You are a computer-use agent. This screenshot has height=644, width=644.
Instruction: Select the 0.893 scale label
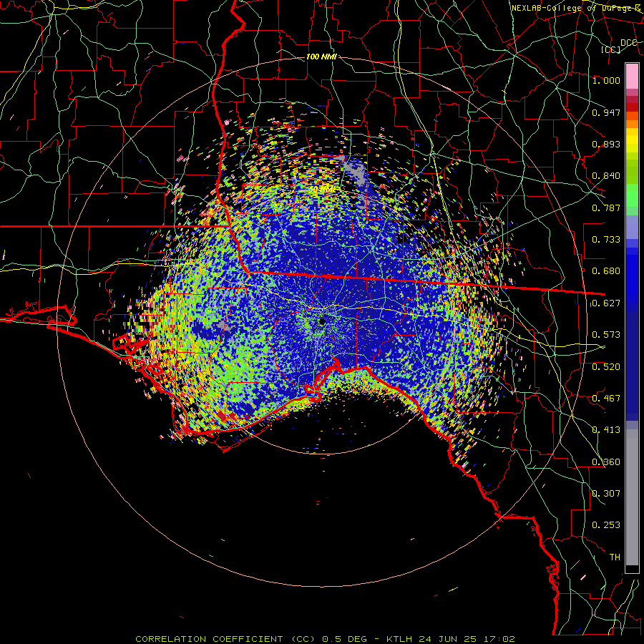pyautogui.click(x=606, y=144)
